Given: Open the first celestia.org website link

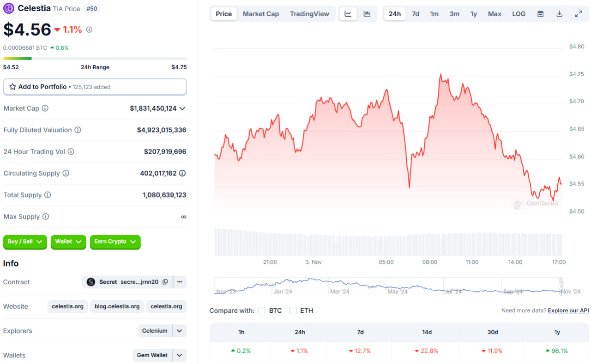Looking at the screenshot, I should pos(67,306).
